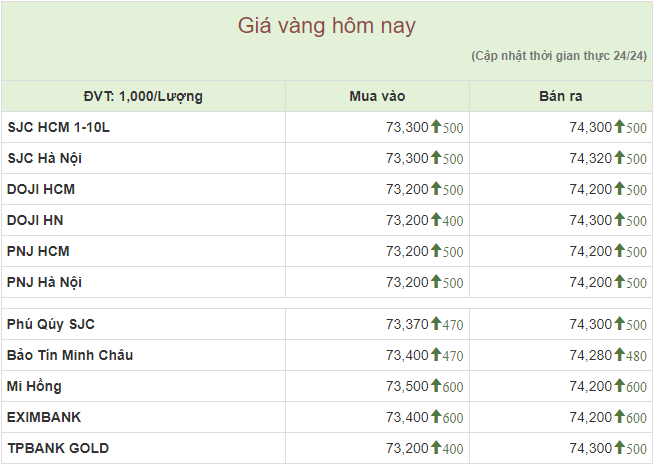
Task: Click Bảo Tín Minh Châu buy price 73,400
Action: click(x=407, y=355)
